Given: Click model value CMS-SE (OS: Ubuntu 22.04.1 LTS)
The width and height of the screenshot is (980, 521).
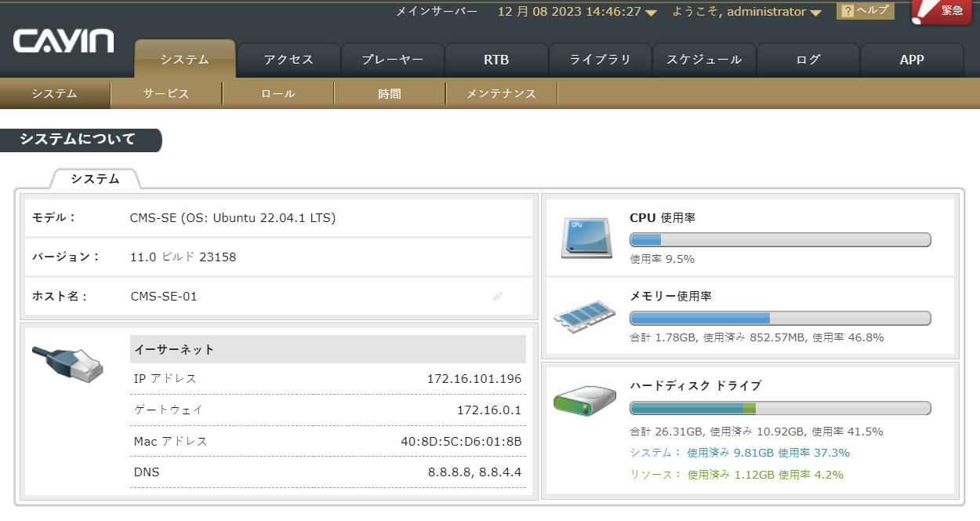Looking at the screenshot, I should point(233,218).
